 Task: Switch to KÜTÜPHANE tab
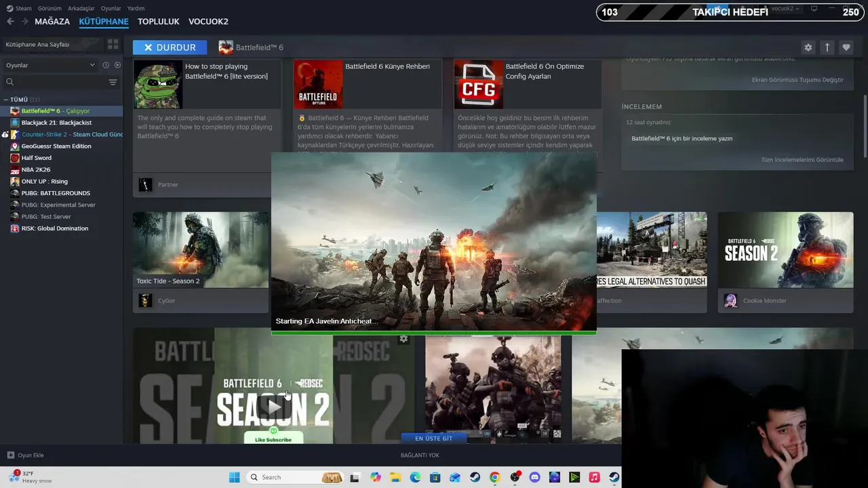coord(104,22)
